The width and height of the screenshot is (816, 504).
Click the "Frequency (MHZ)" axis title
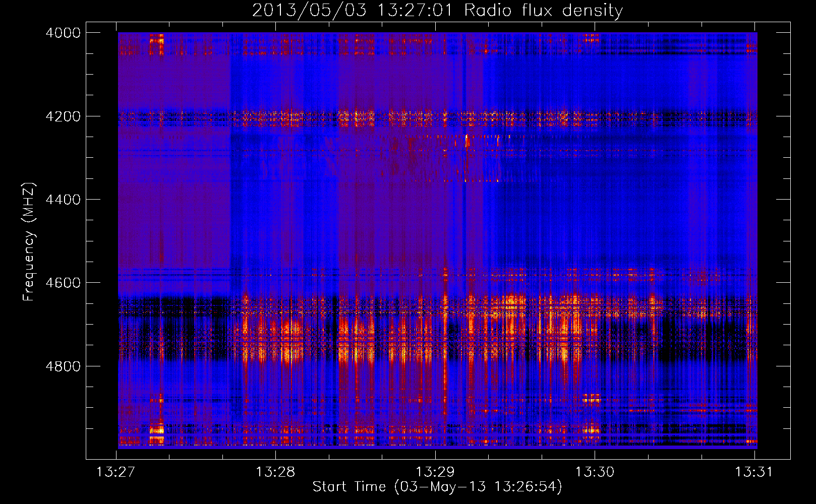[29, 242]
